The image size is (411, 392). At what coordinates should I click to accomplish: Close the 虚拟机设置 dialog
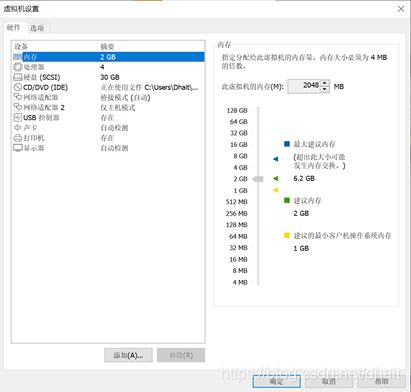pos(401,9)
